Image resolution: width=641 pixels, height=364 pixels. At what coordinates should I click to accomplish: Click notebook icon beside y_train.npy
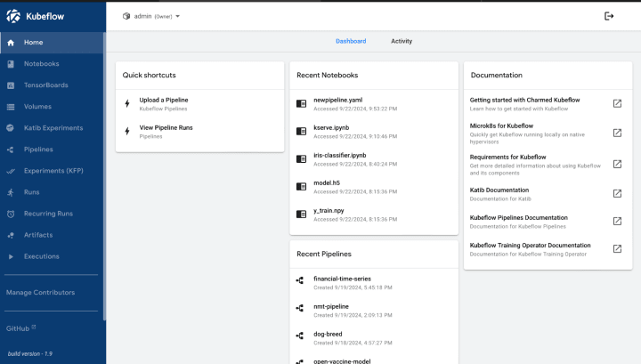[301, 214]
